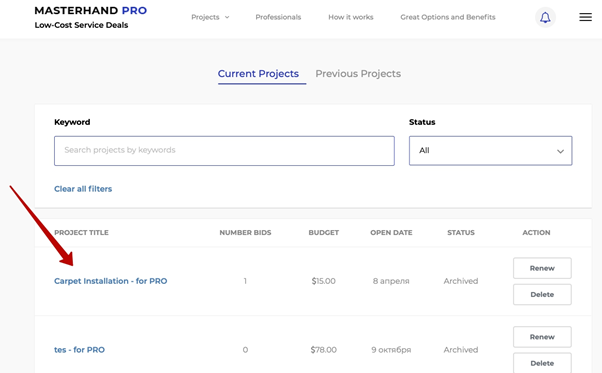Renew the Carpet Installation project
This screenshot has height=373, width=602.
(542, 268)
